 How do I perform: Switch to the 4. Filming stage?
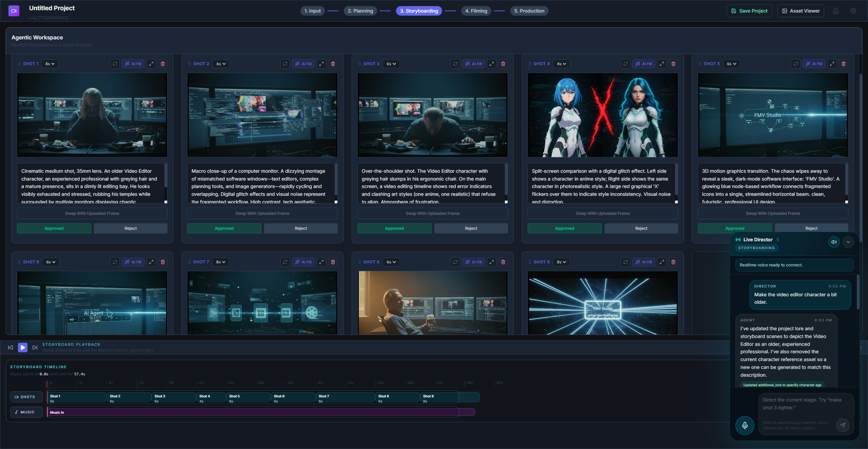point(476,11)
